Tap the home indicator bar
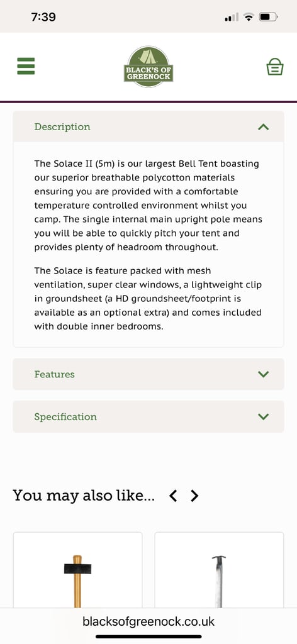 point(148,636)
